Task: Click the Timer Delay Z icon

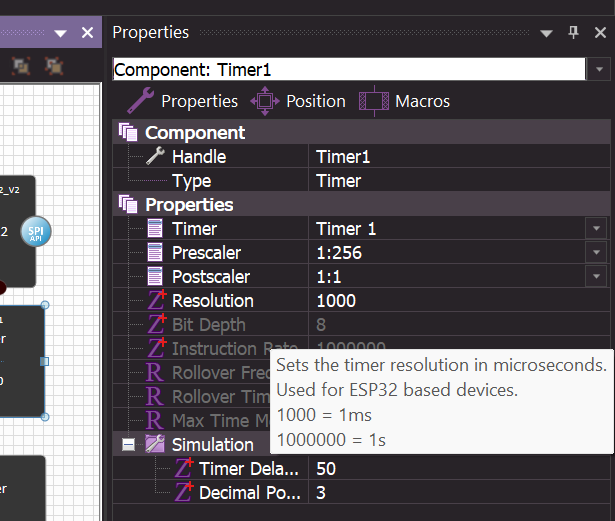Action: pos(184,468)
